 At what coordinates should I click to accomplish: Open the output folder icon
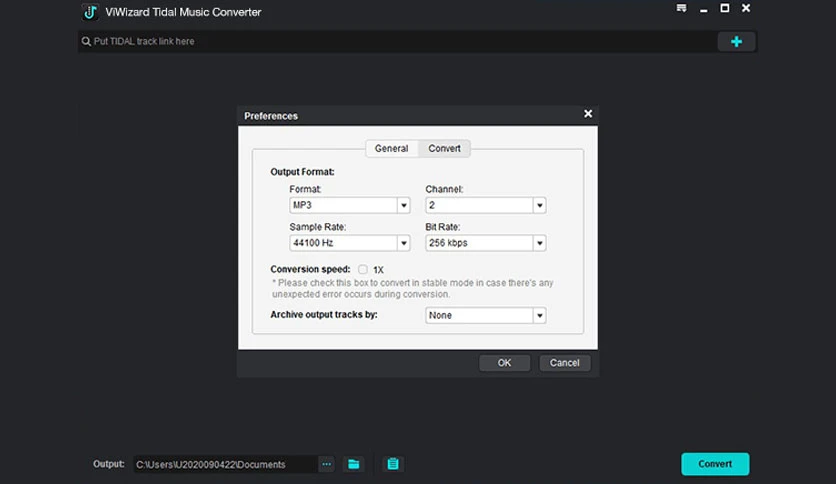tap(353, 464)
